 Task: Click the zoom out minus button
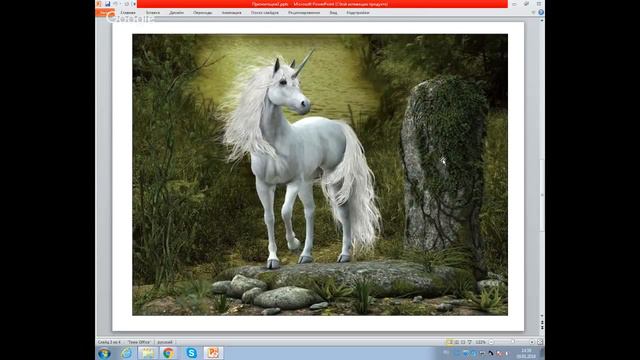coord(491,342)
